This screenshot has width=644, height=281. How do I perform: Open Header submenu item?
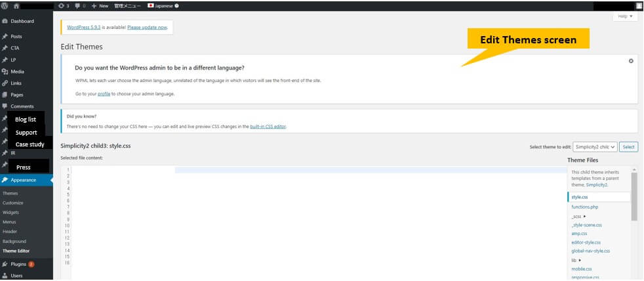point(10,232)
